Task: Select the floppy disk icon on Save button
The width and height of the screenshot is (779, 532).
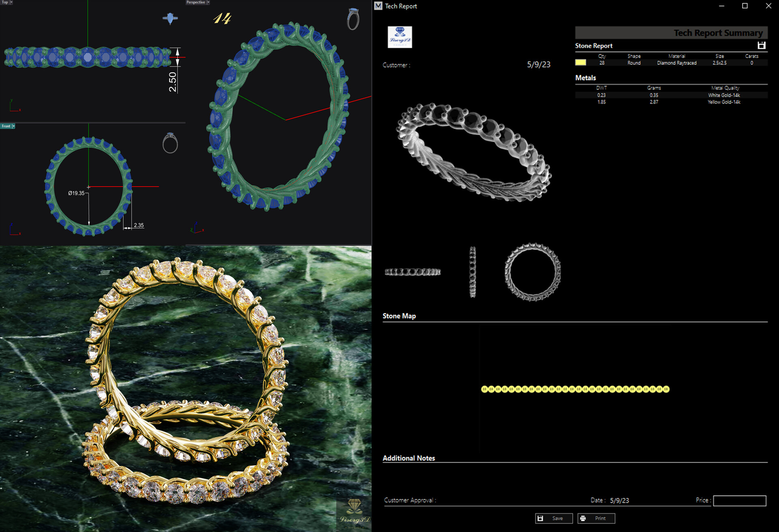Action: [541, 518]
